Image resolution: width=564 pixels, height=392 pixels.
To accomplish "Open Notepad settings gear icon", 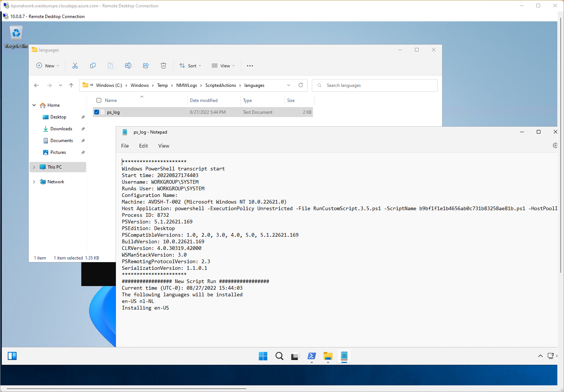I will (x=555, y=145).
